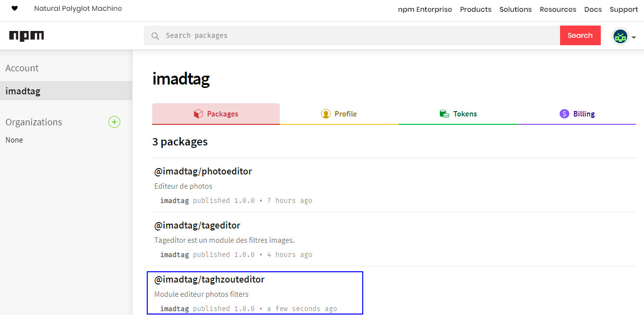Screen dimensions: 644x315
Task: Expand the avatar dropdown arrow
Action: click(634, 37)
